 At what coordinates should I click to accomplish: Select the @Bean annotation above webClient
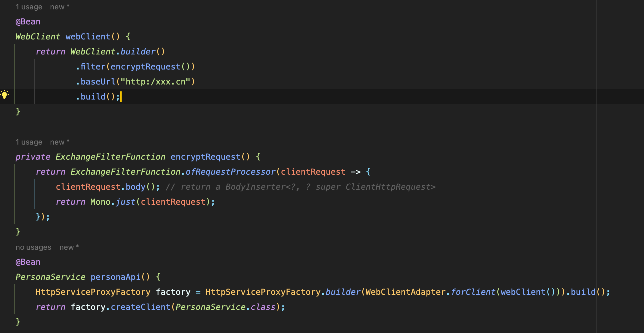[x=28, y=21]
